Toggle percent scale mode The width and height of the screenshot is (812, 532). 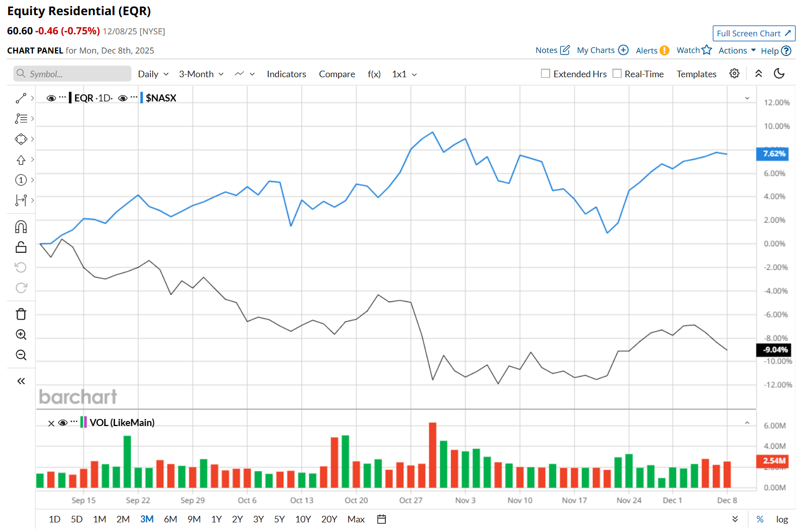(760, 519)
